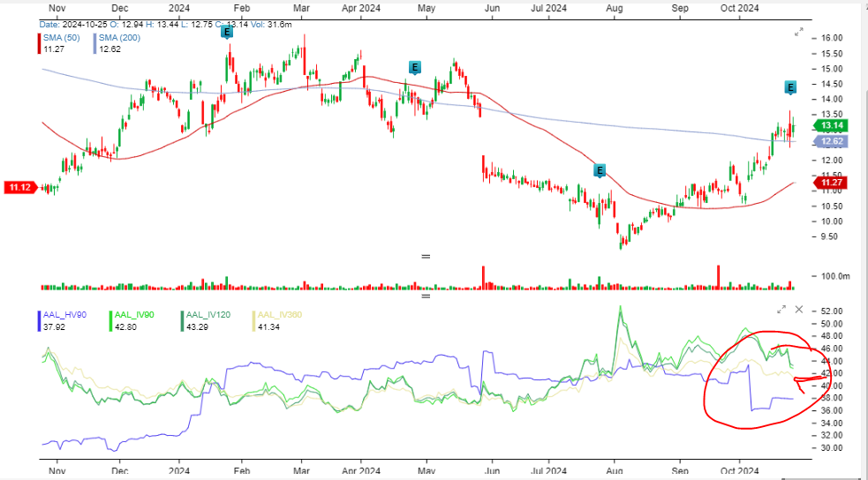
Task: Click the blue 12.62 price axis tag
Action: click(x=829, y=141)
